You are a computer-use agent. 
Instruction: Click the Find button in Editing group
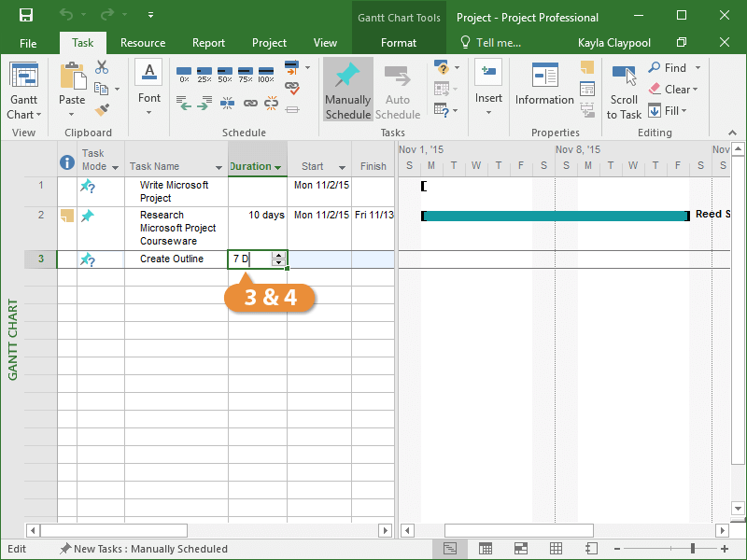pos(667,68)
